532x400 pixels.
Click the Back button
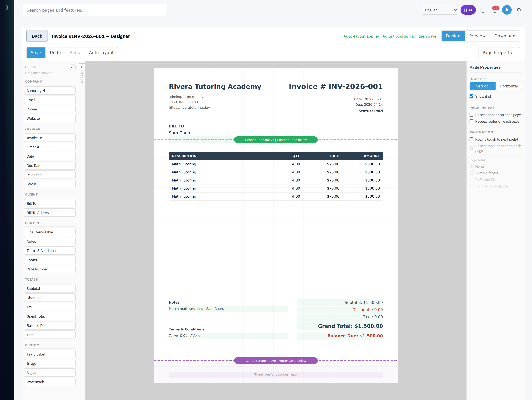point(37,36)
